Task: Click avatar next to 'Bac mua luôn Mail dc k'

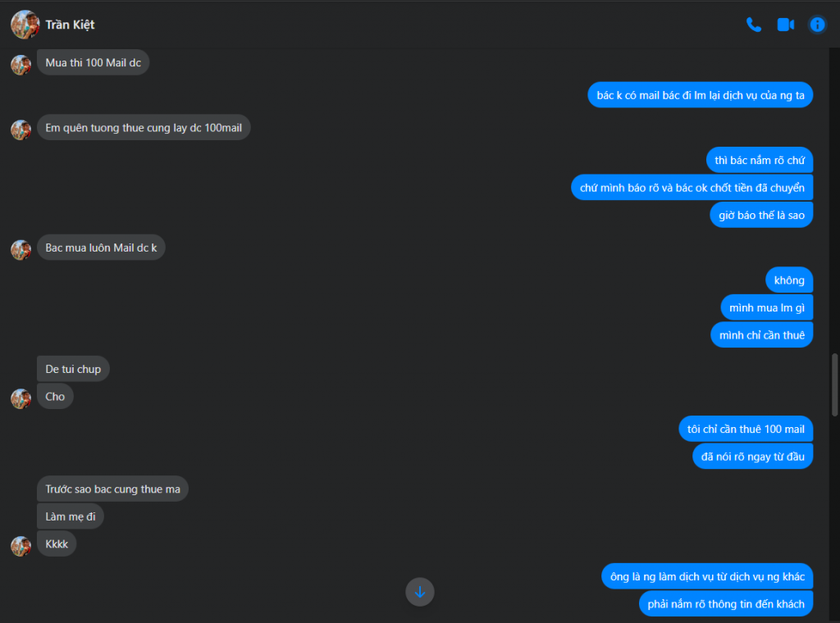Action: [x=21, y=249]
